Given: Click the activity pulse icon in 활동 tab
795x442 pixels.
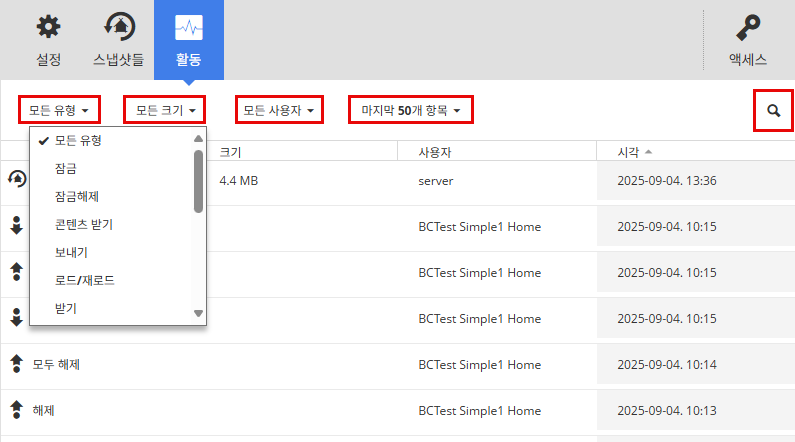Looking at the screenshot, I should click(189, 27).
